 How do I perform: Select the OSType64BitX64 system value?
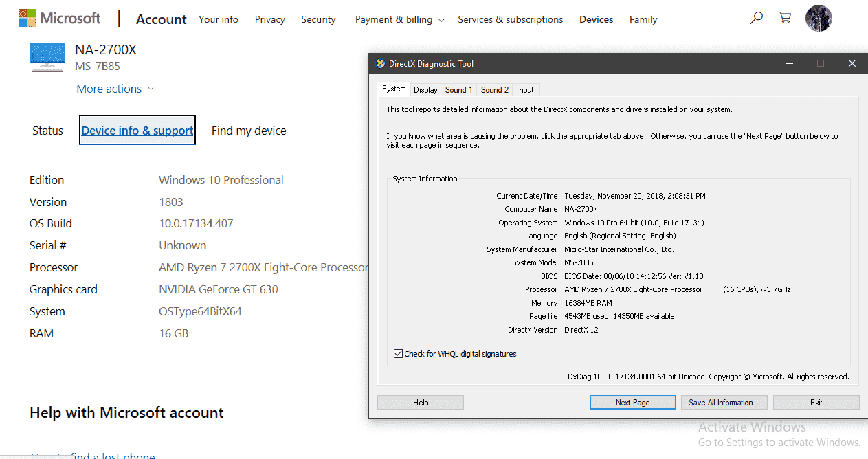[x=200, y=311]
